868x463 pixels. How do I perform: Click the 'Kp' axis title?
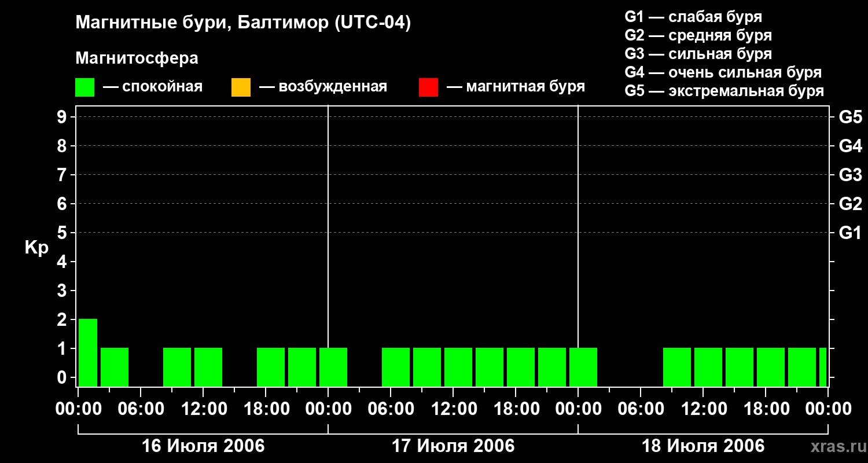coord(36,248)
